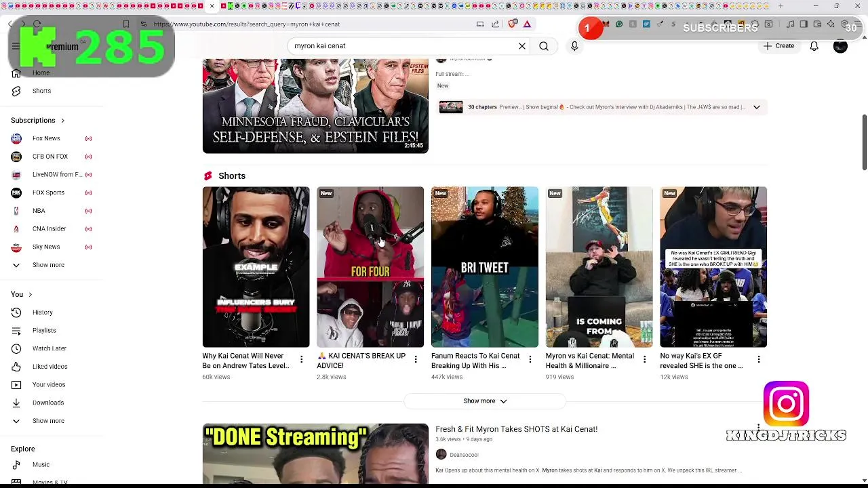Click the Create button
The width and height of the screenshot is (868, 488).
[x=778, y=46]
